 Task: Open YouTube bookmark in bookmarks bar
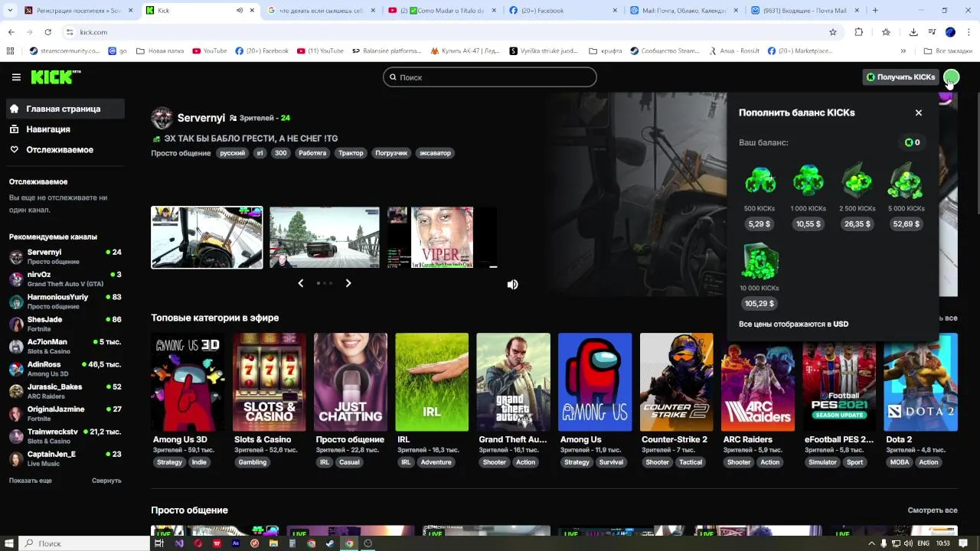click(x=210, y=51)
